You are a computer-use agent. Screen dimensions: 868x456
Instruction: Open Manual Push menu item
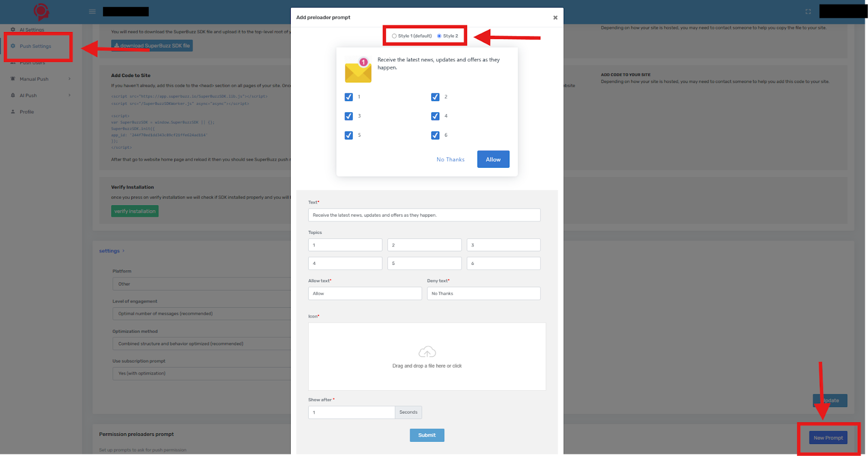pyautogui.click(x=34, y=79)
